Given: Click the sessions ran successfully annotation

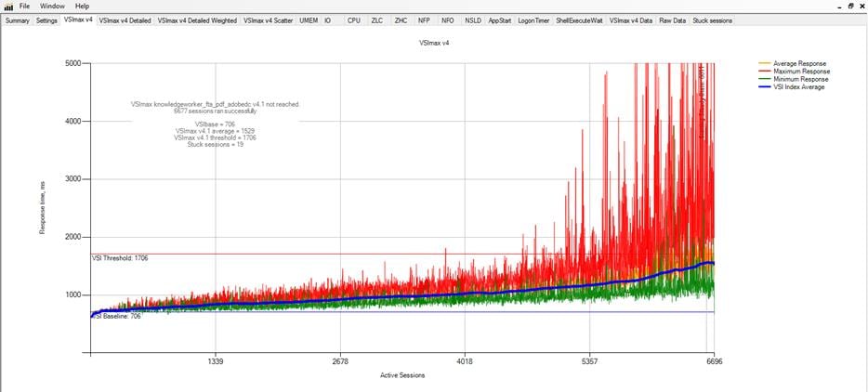Looking at the screenshot, I should tap(215, 111).
